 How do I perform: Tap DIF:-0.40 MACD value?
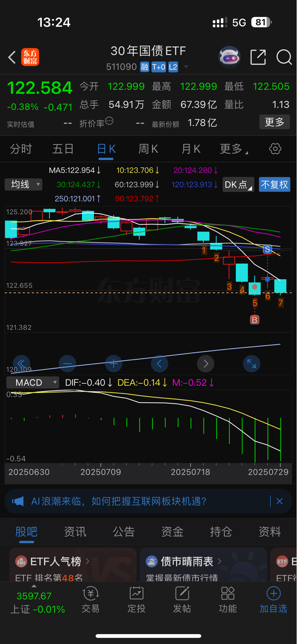pos(89,383)
